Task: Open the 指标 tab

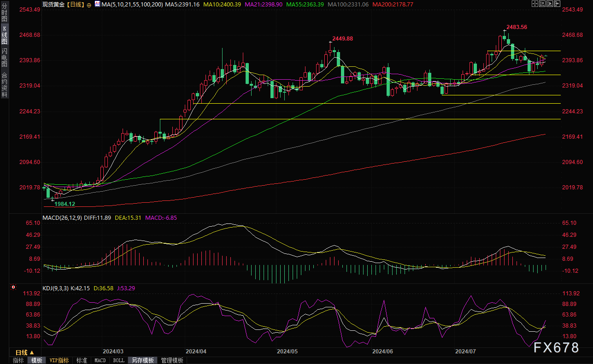Action: [18, 360]
